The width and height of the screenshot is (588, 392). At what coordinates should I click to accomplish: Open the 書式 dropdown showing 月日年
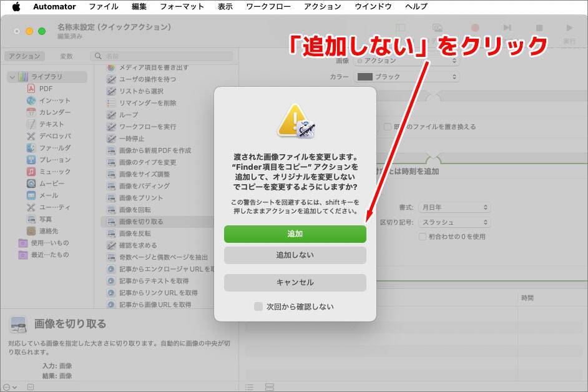click(x=454, y=207)
